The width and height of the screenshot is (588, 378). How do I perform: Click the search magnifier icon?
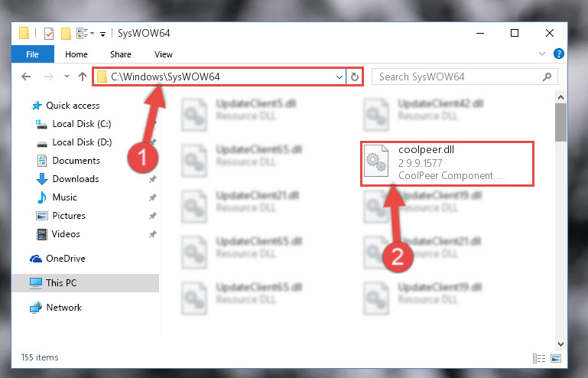click(547, 77)
